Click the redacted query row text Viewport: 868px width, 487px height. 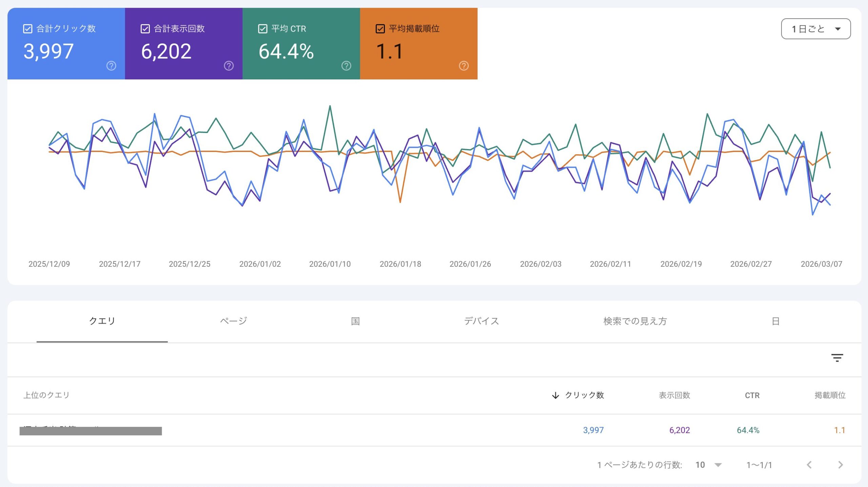pyautogui.click(x=91, y=431)
